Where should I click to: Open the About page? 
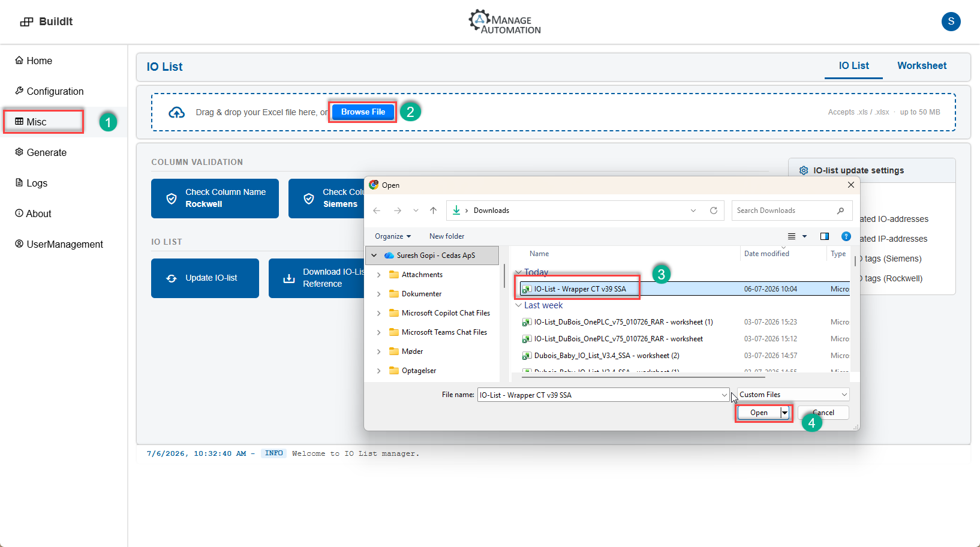coord(33,214)
